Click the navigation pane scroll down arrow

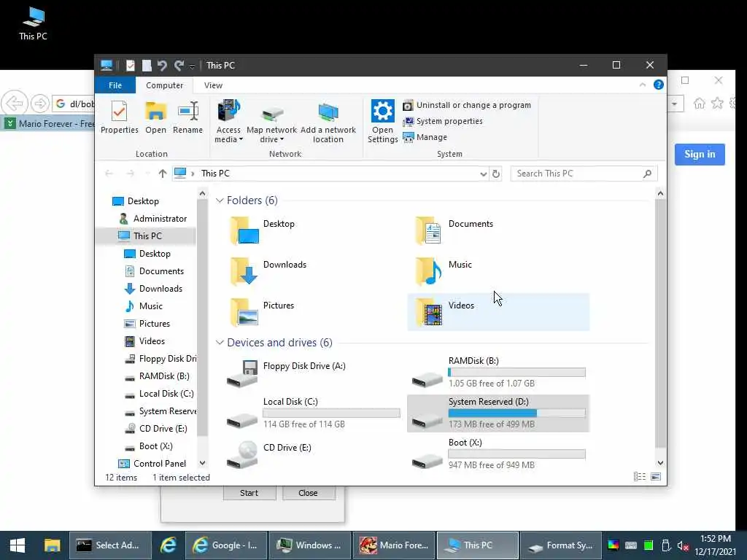click(x=203, y=463)
